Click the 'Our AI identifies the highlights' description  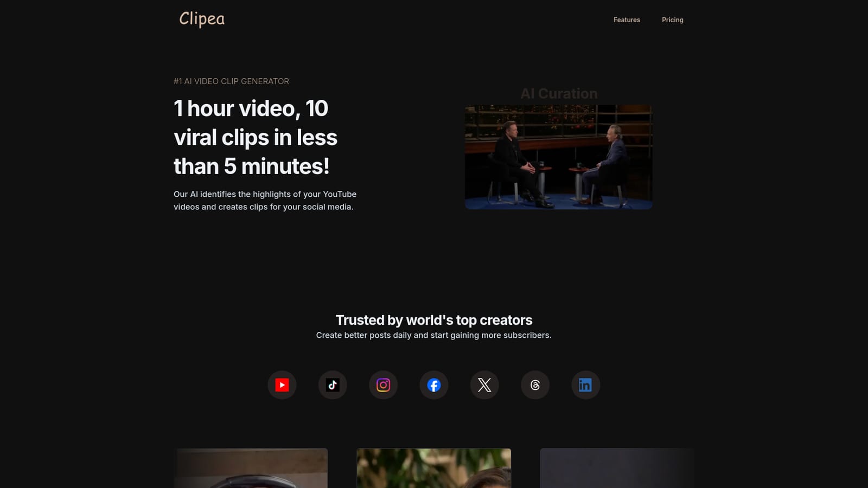point(265,201)
